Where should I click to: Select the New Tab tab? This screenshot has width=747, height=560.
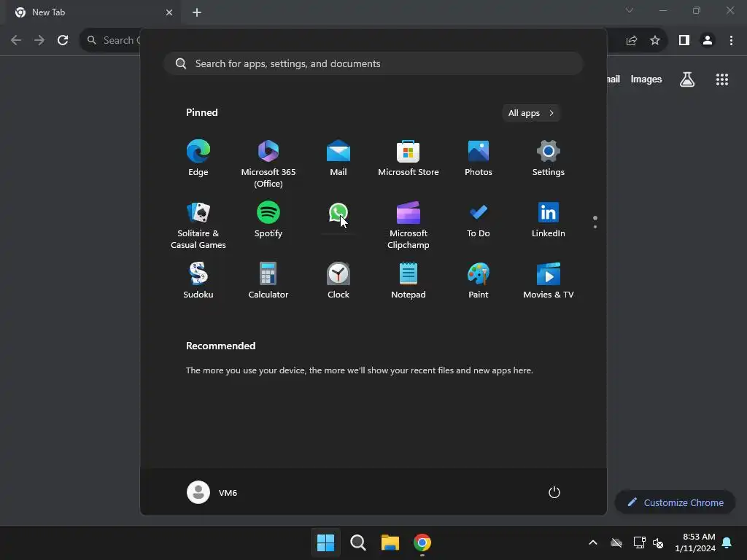tap(93, 12)
